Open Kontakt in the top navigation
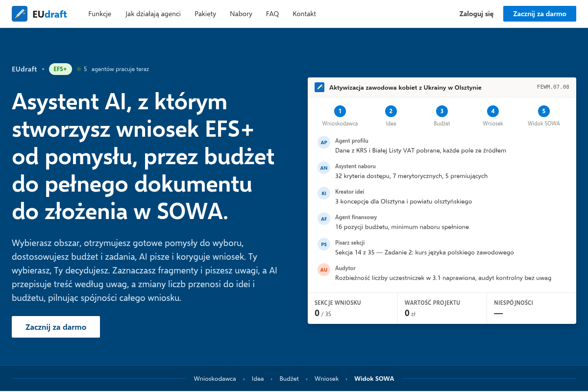The height and width of the screenshot is (392, 588). coord(304,14)
